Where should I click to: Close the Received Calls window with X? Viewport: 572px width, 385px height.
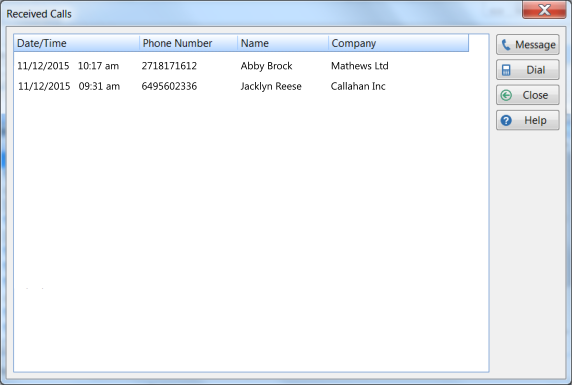pos(544,10)
